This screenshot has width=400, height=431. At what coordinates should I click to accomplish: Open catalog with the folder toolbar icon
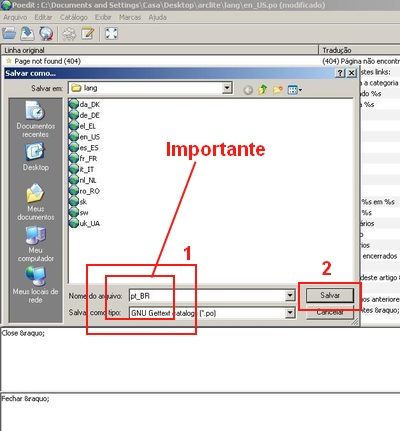[9, 33]
